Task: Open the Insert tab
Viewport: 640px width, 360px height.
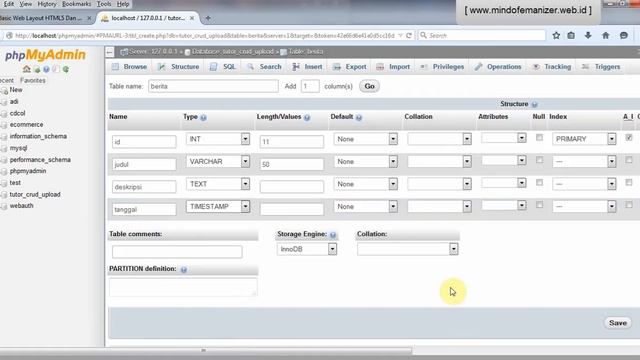Action: tap(307, 67)
